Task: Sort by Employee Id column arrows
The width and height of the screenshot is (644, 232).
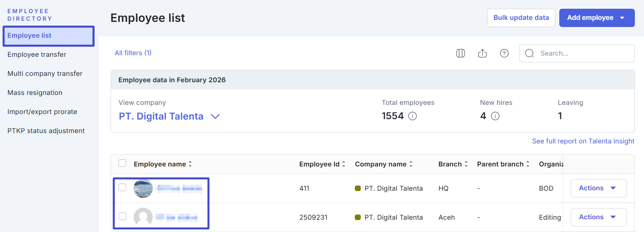Action: 344,164
